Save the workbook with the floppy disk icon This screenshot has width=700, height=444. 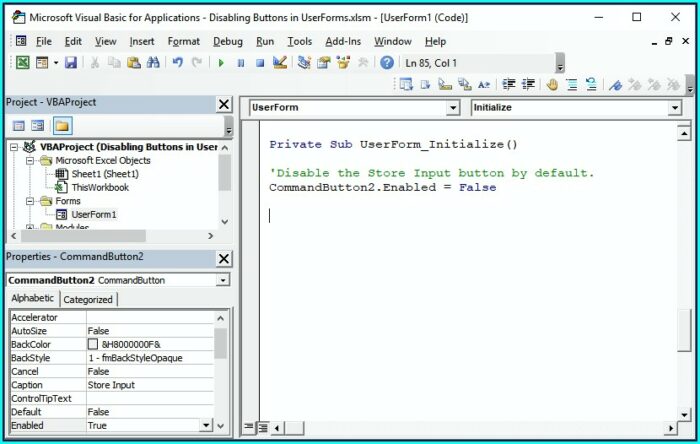click(71, 62)
